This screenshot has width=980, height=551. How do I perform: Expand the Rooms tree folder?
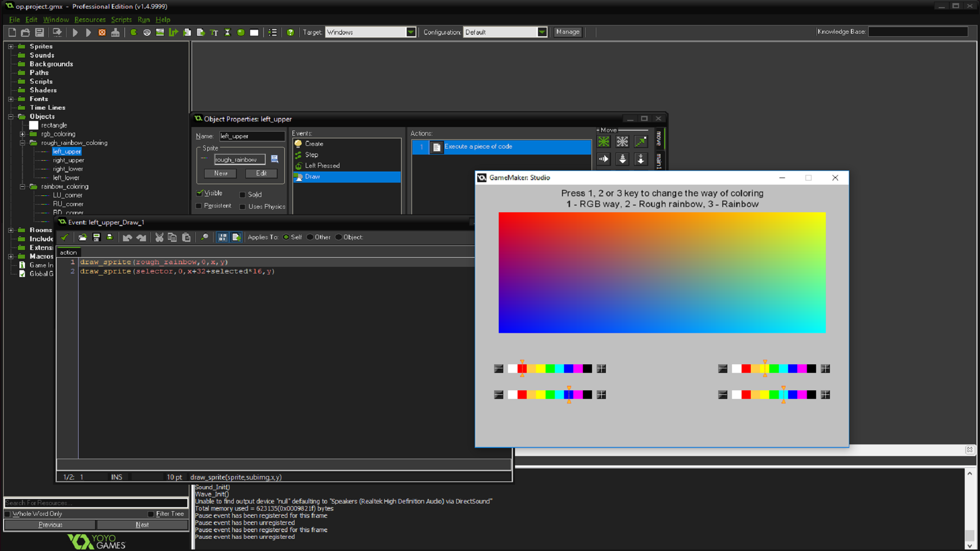tap(11, 230)
